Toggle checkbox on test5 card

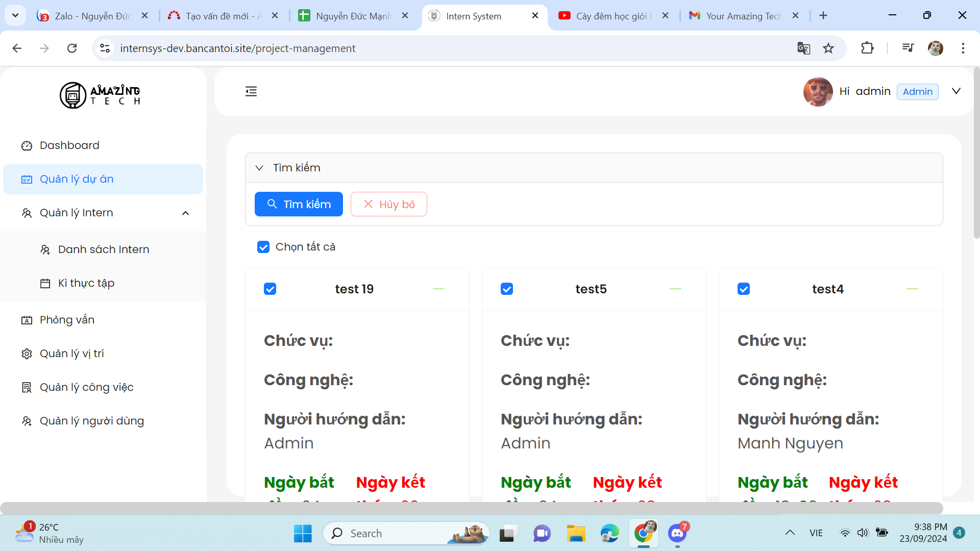click(507, 289)
